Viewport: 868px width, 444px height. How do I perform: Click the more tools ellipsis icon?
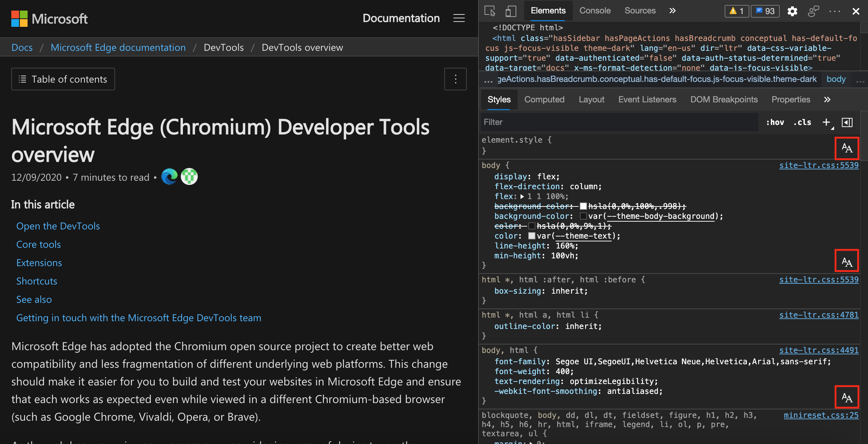tap(834, 10)
